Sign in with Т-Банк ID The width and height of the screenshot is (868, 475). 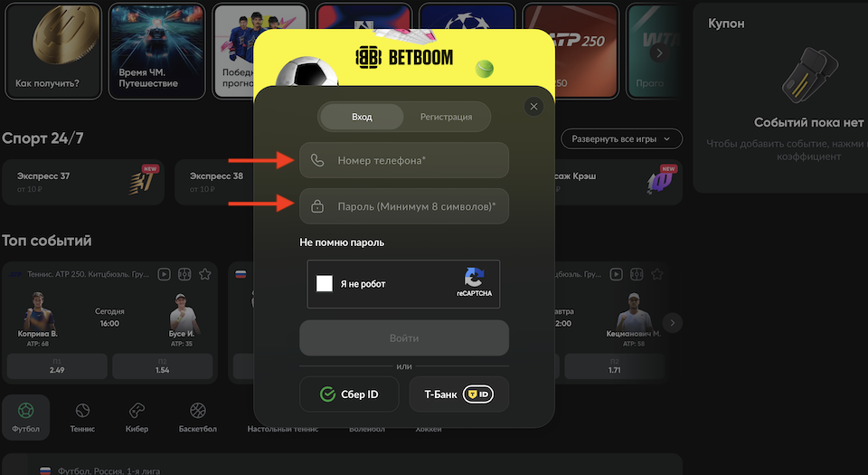[459, 394]
